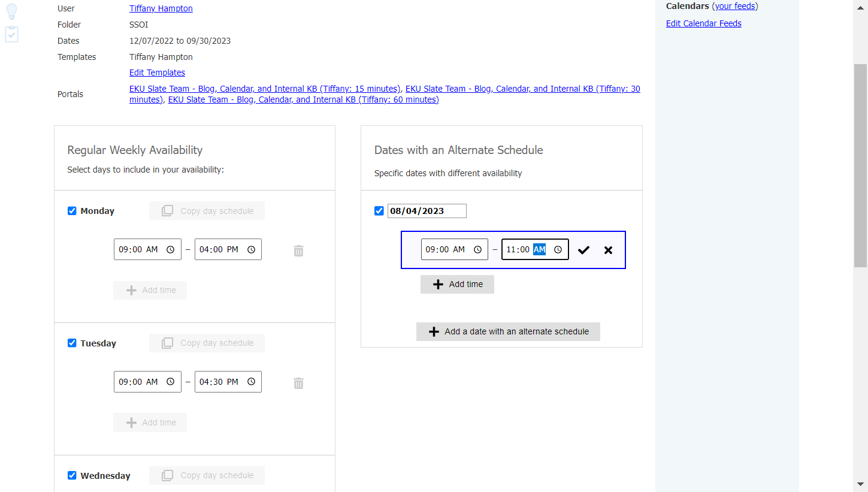Uncheck the Tuesday availability checkbox
This screenshot has width=868, height=492.
(72, 343)
